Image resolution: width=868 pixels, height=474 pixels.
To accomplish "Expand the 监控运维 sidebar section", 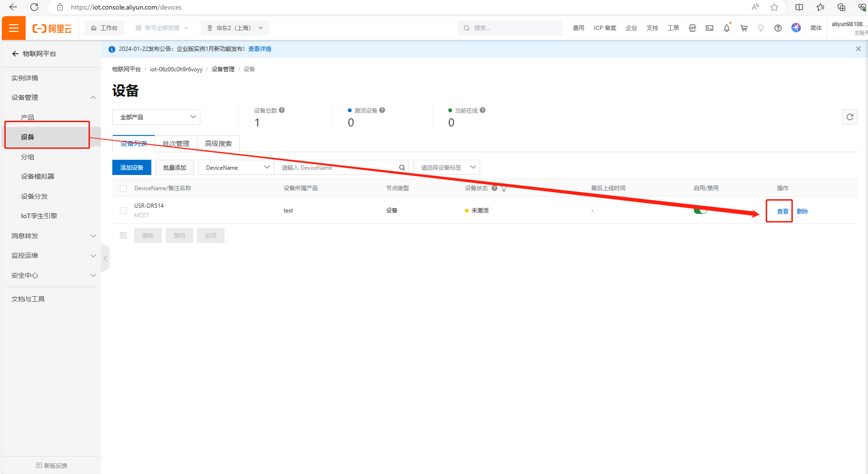I will [93, 256].
